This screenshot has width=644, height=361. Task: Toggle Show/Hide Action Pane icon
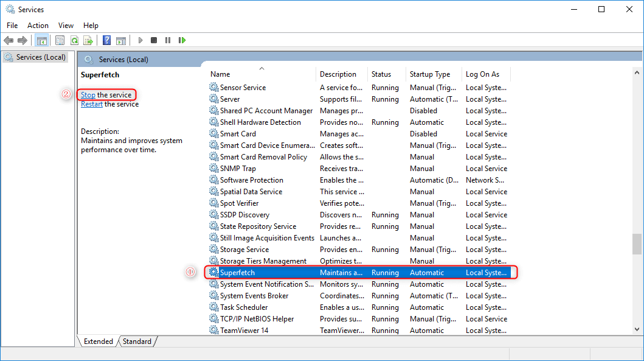(121, 40)
